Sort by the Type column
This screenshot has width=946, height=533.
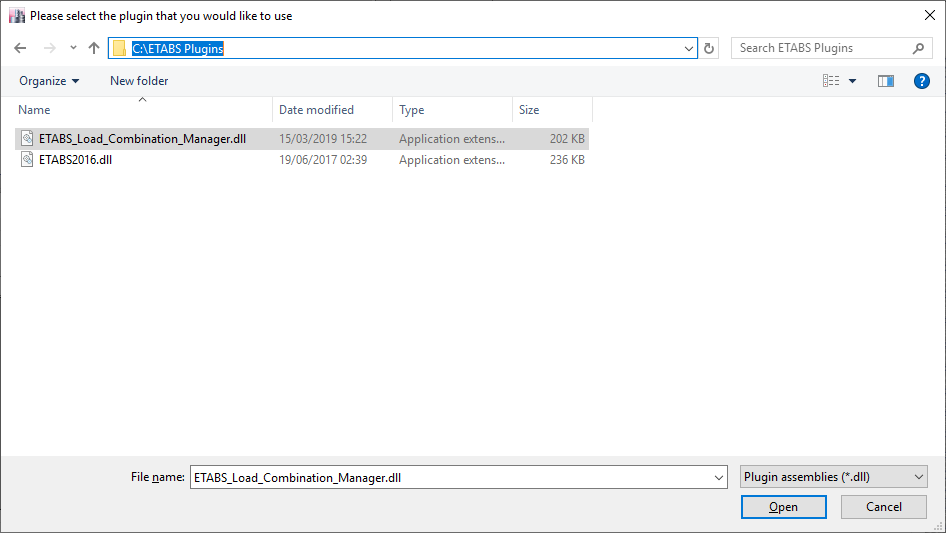(452, 110)
